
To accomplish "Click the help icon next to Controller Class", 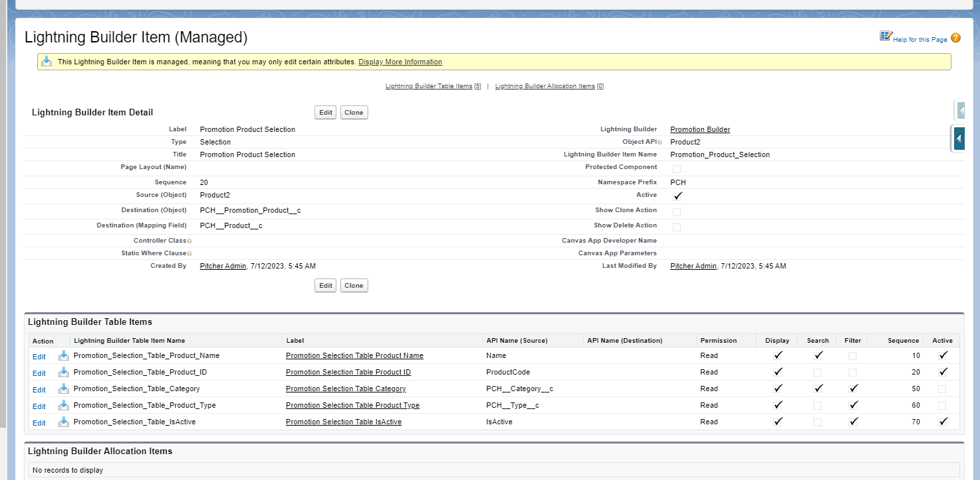I will point(189,241).
